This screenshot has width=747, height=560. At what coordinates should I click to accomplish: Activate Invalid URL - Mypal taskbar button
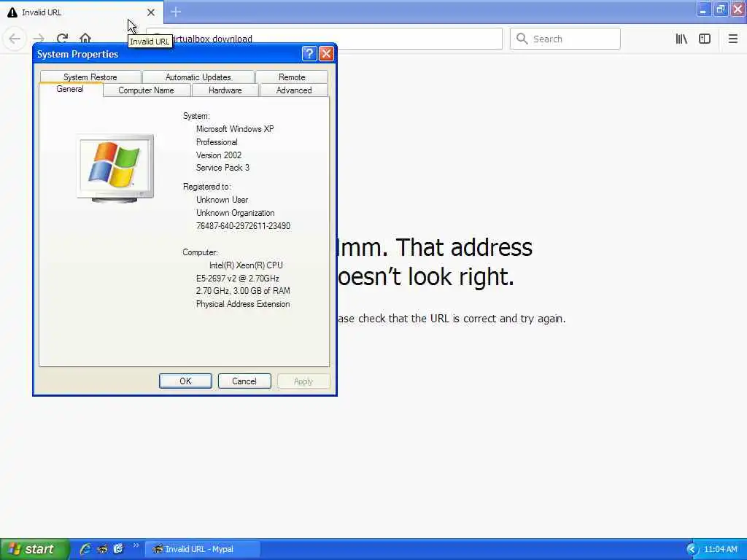(x=203, y=549)
